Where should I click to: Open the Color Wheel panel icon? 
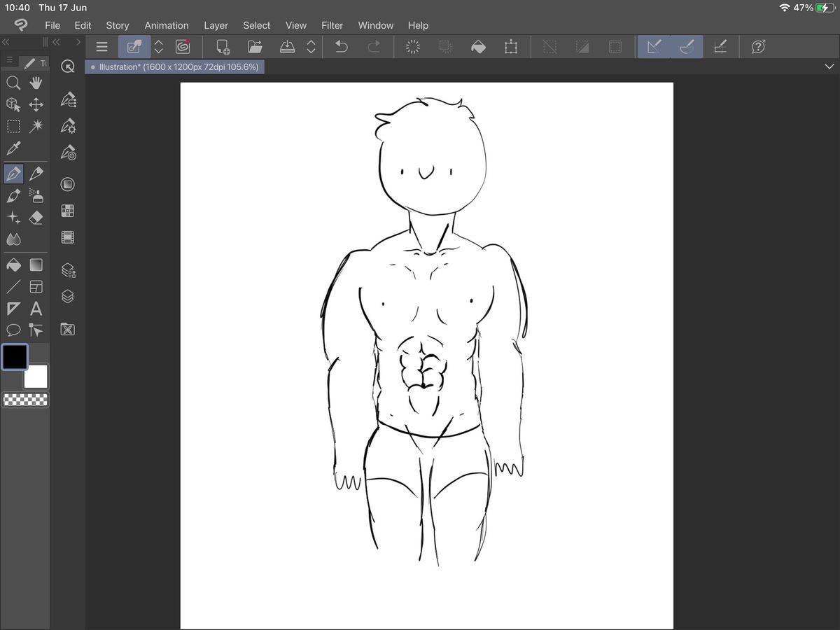(68, 184)
